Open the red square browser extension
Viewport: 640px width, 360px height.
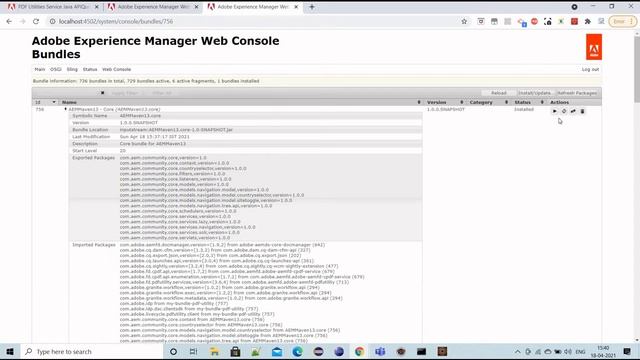pos(574,21)
